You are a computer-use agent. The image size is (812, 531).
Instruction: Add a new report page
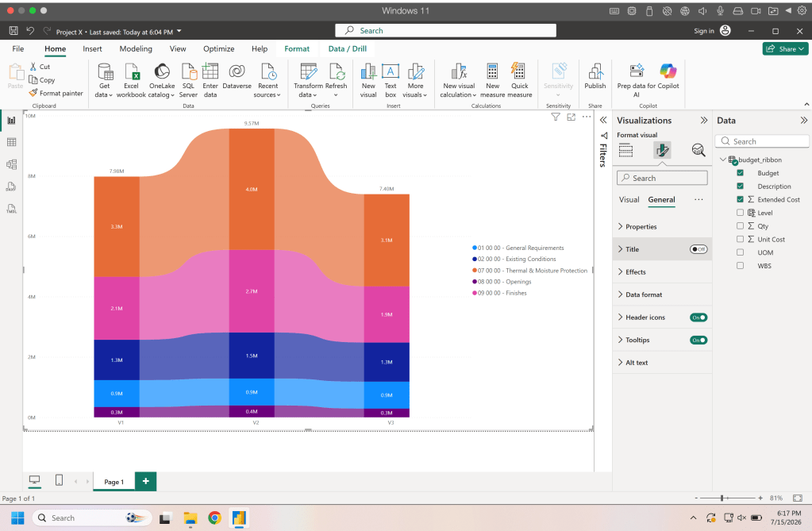[145, 481]
